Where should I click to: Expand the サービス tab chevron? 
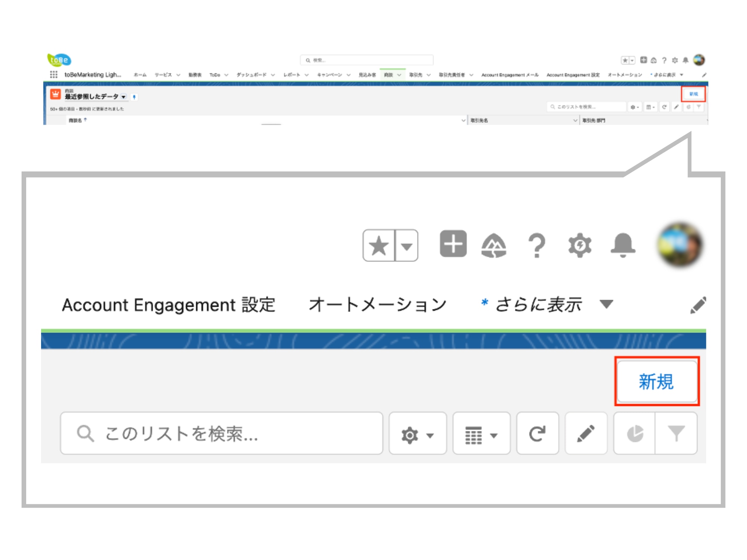178,75
